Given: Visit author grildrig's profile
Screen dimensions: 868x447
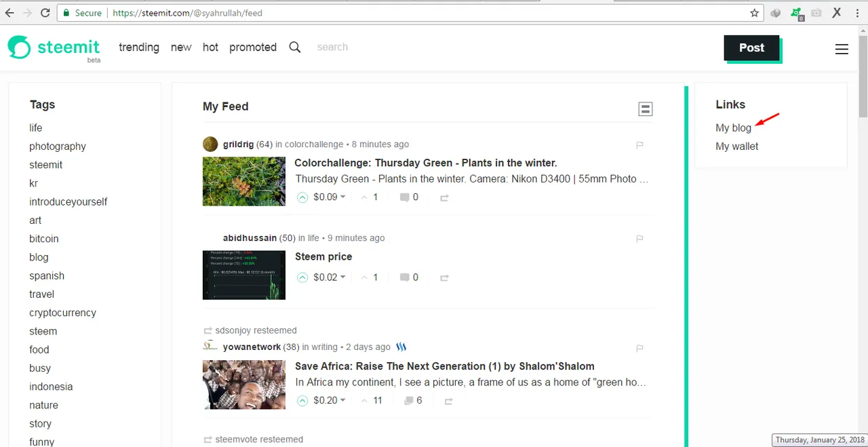Looking at the screenshot, I should 238,144.
